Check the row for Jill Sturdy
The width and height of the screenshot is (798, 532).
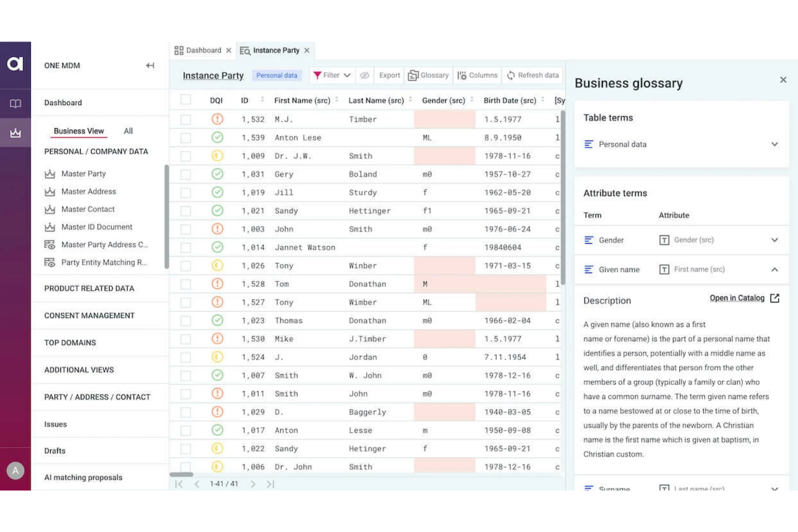(x=185, y=192)
